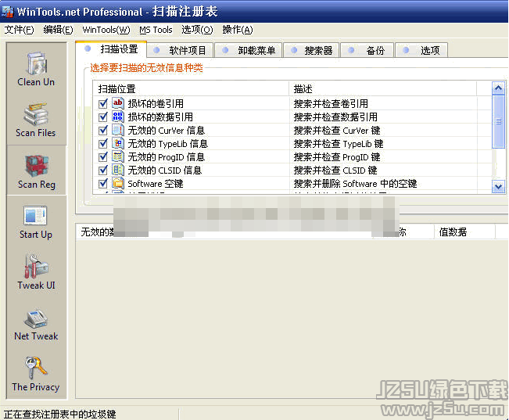Select the 搜索并检查卷引用 description cell
This screenshot has height=420, width=509.
(x=331, y=103)
